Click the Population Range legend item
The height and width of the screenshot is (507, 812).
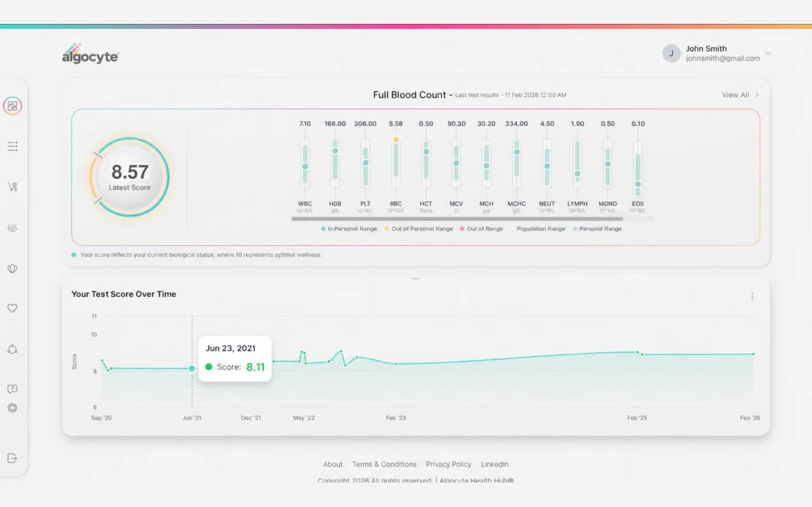click(538, 229)
